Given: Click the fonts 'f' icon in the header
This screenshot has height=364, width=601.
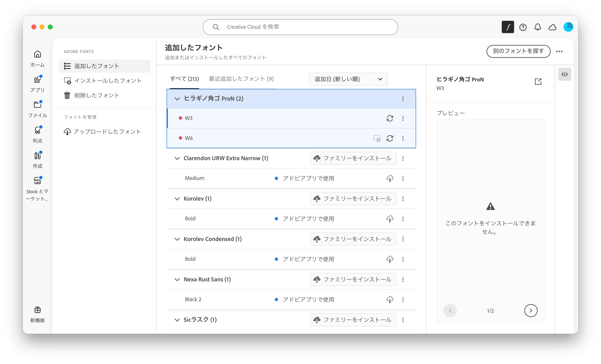Looking at the screenshot, I should 508,27.
